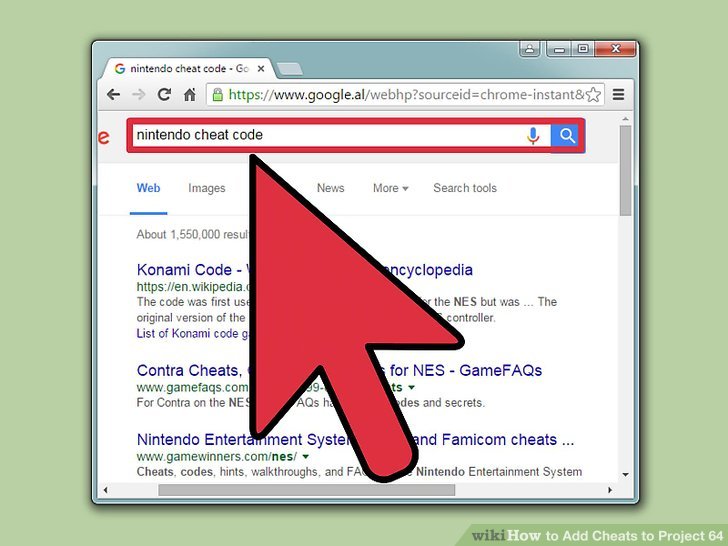Screen dimensions: 728x546
Task: Start voice search with microphone icon
Action: [x=533, y=136]
